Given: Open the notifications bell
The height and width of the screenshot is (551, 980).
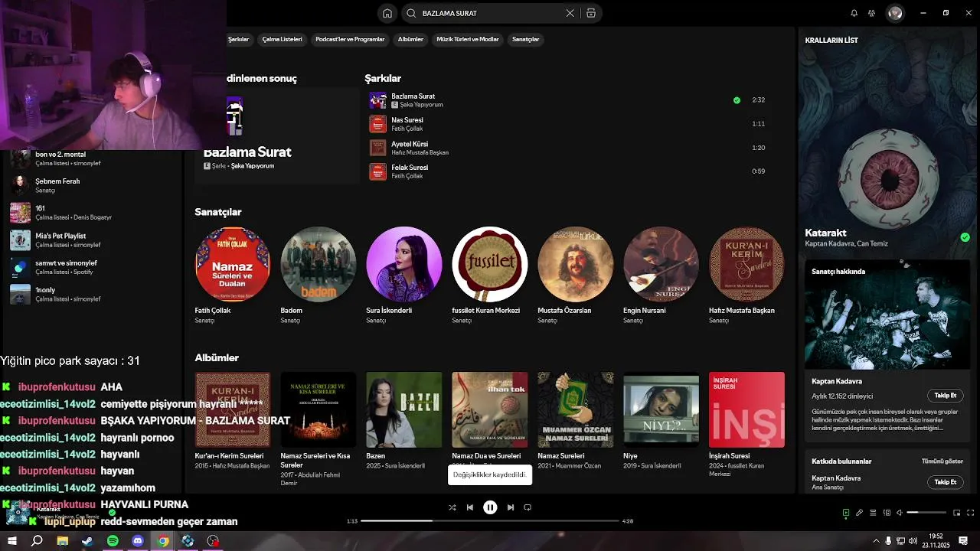Looking at the screenshot, I should tap(854, 13).
